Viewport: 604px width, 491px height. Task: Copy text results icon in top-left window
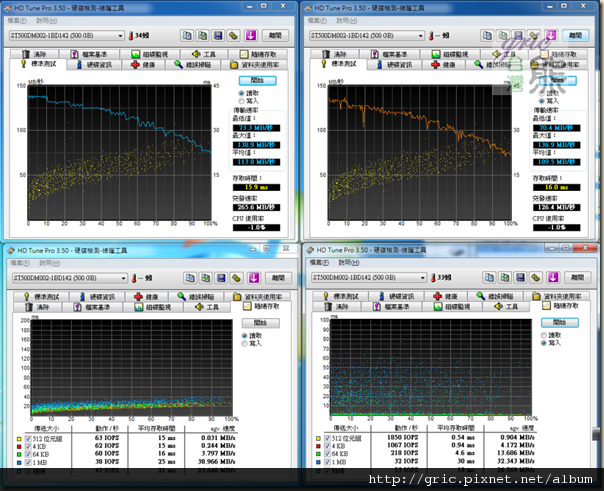tap(187, 35)
